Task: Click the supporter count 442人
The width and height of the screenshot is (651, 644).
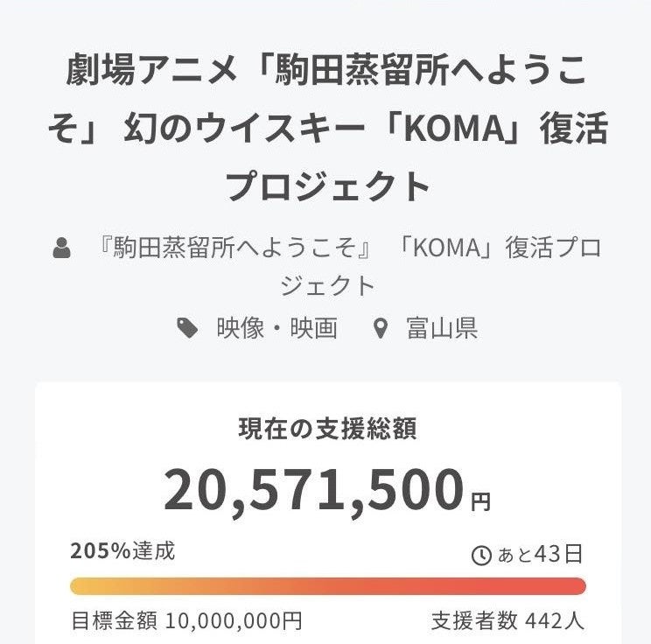Action: [x=555, y=620]
